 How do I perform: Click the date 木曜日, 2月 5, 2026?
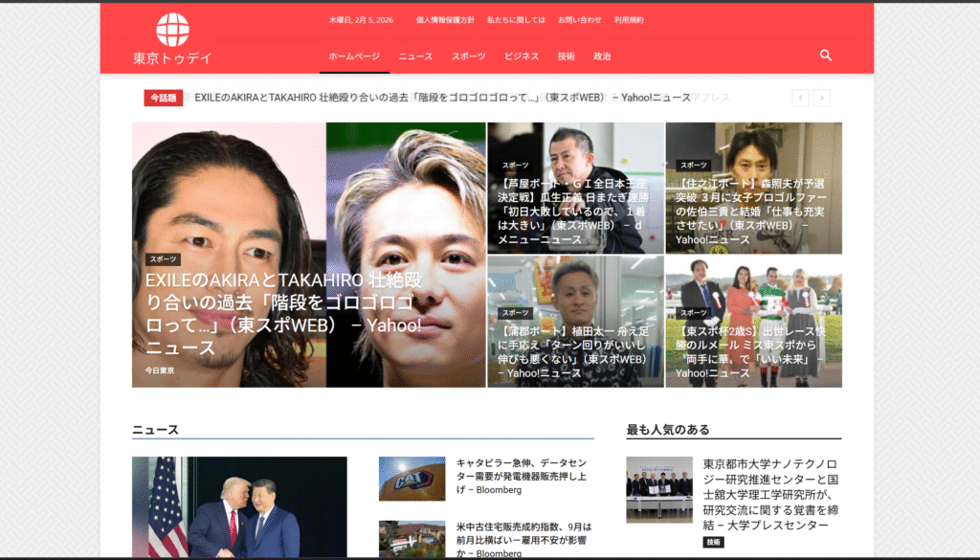(361, 20)
